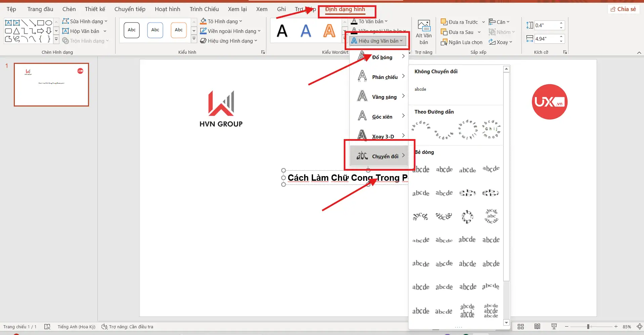Select slide 1 thumbnail in the panel
The width and height of the screenshot is (644, 335).
click(x=51, y=85)
